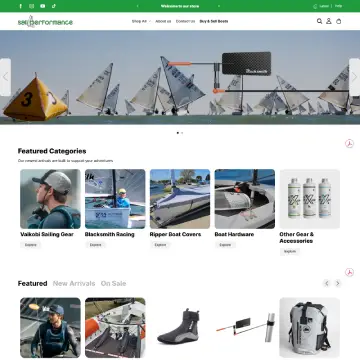Viewport: 360px width, 360px height.
Task: Click Welcome to our store announcement
Action: point(180,6)
